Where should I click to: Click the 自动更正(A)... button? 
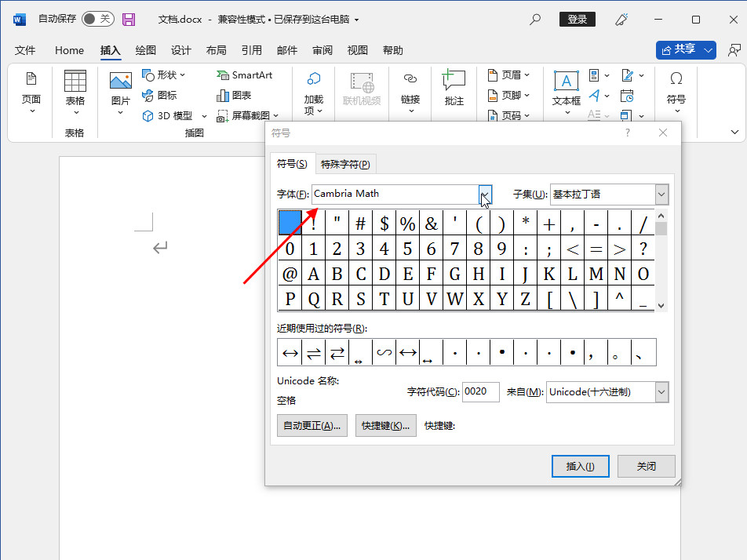(312, 426)
